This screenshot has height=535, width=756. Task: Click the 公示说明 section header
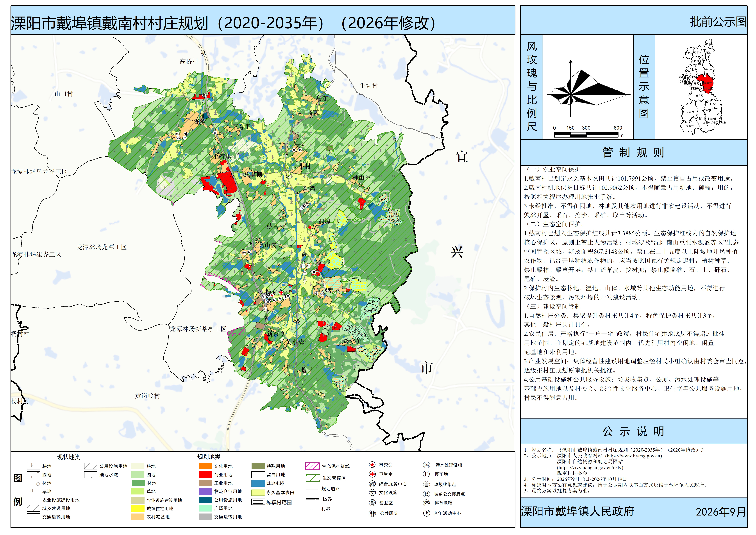coord(633,431)
